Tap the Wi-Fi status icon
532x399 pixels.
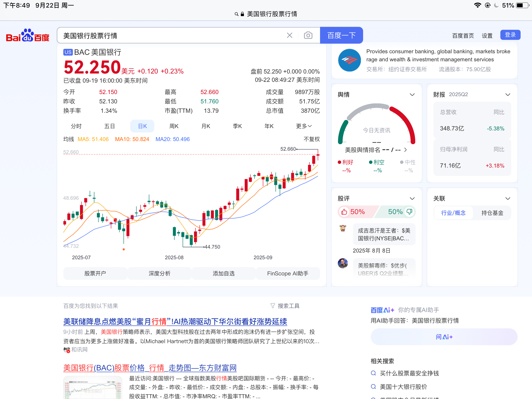(477, 5)
